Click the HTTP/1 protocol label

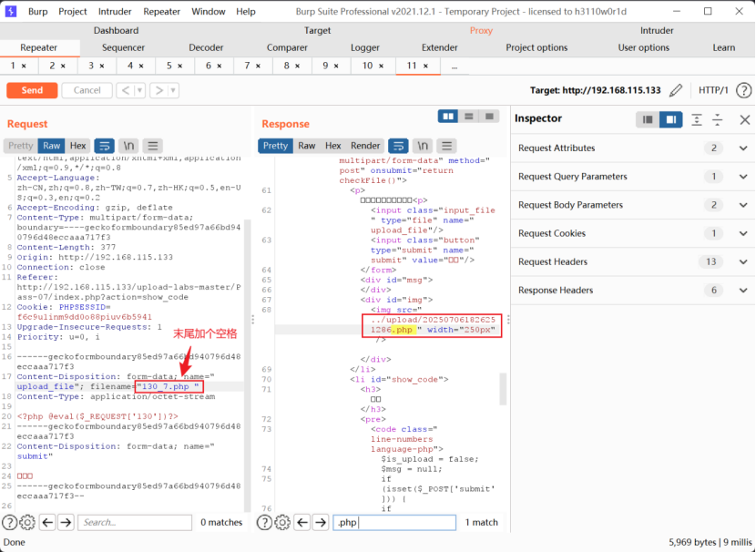[713, 90]
